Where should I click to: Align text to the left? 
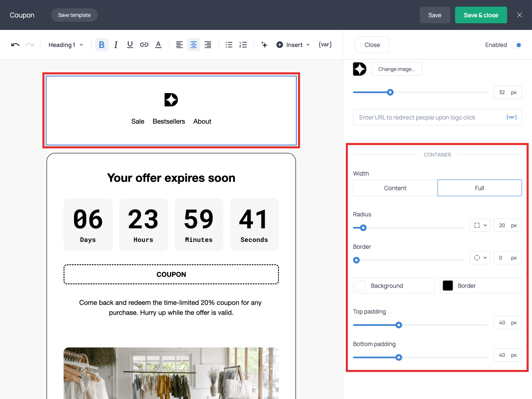[180, 45]
